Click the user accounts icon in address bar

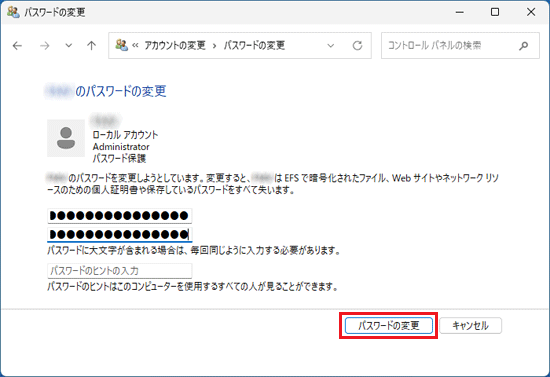[x=121, y=45]
